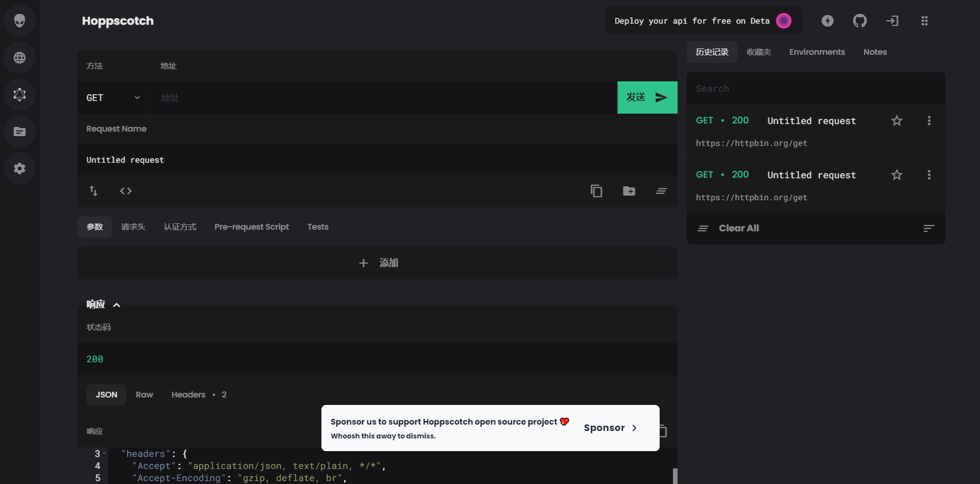Open first history entry https://httpbin.org/get
The height and width of the screenshot is (484, 980).
[751, 143]
